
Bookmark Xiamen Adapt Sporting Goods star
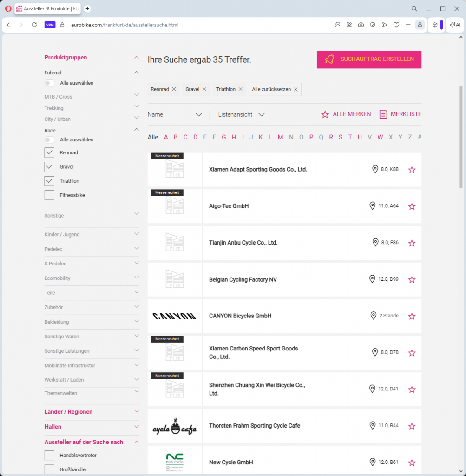(x=412, y=170)
